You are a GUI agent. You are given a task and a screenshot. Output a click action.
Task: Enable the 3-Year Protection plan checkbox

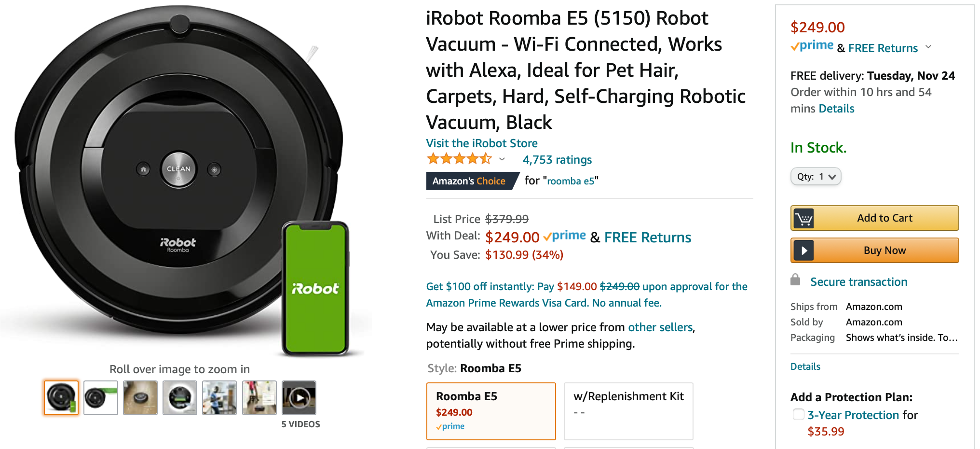[x=799, y=414]
